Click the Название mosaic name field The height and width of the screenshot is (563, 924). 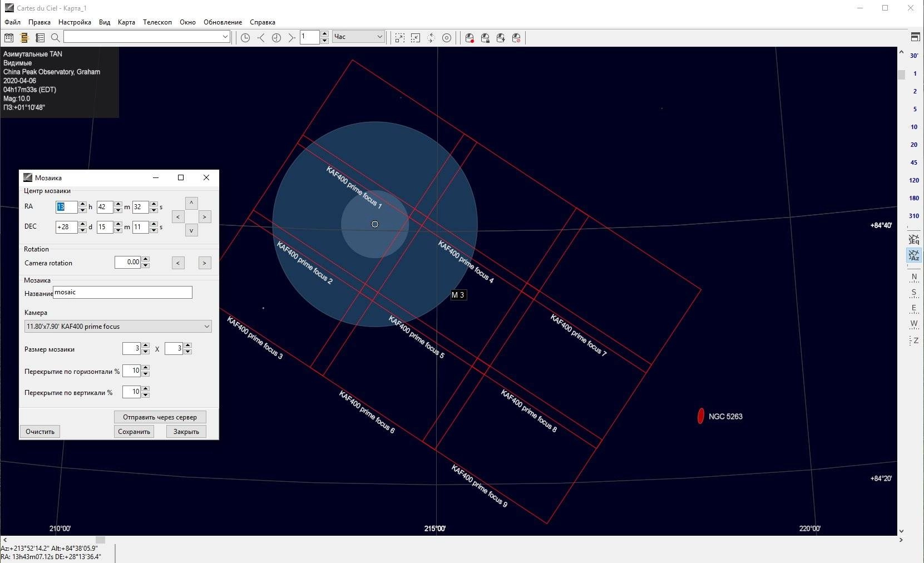click(x=122, y=292)
